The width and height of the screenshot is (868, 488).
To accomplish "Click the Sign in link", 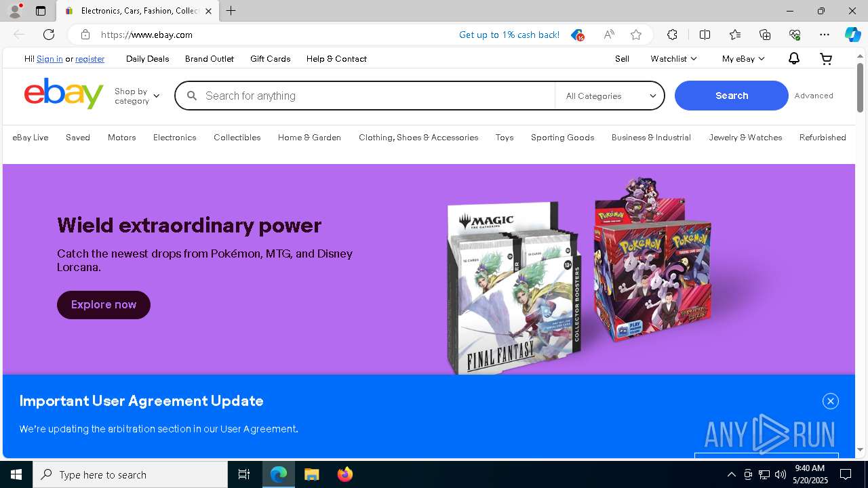I will point(50,59).
